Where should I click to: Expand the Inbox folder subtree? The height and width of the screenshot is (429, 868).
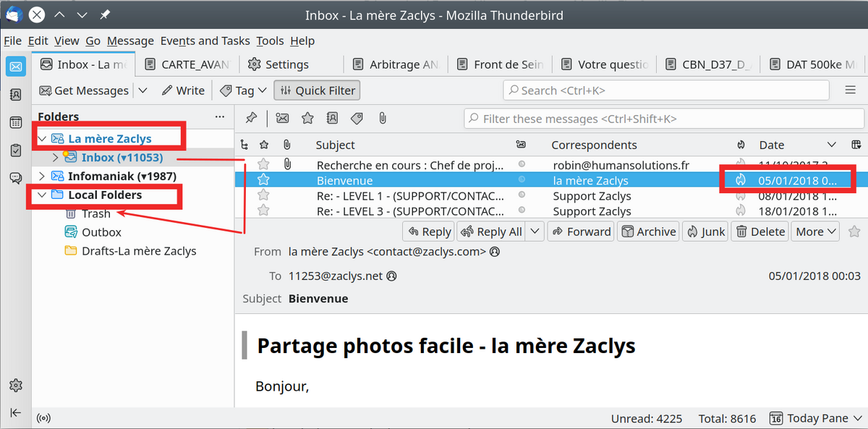click(55, 157)
